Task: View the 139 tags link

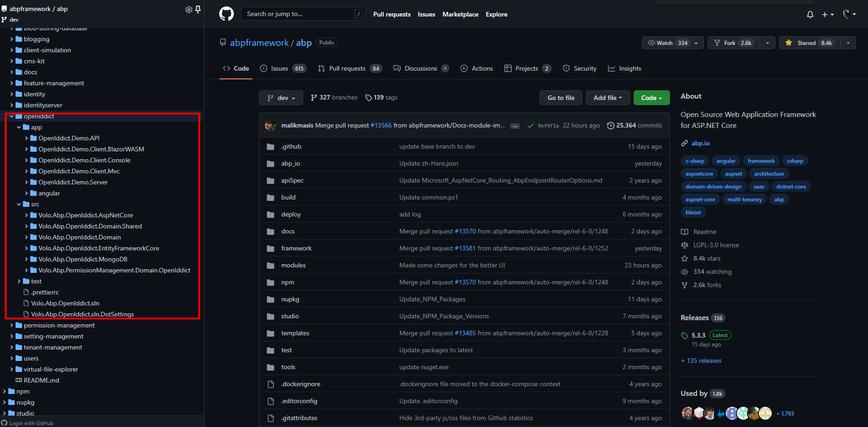Action: point(381,97)
